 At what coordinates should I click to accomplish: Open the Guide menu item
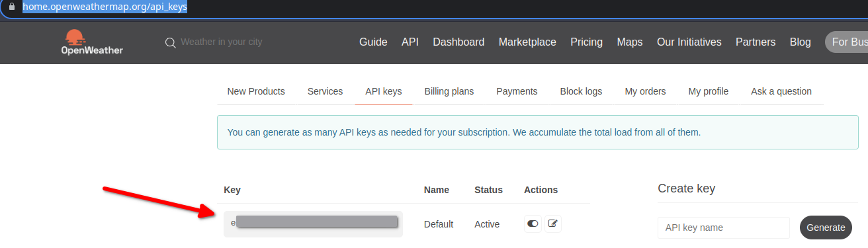373,42
